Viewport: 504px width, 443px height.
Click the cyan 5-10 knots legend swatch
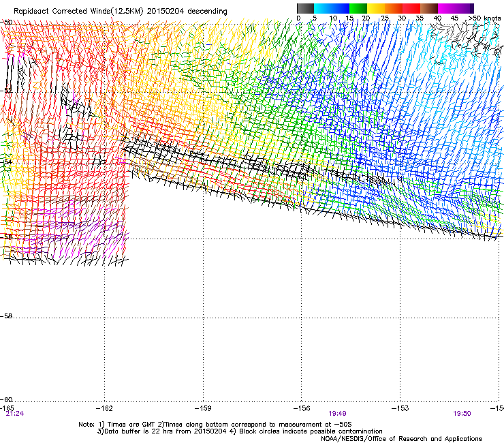point(323,8)
